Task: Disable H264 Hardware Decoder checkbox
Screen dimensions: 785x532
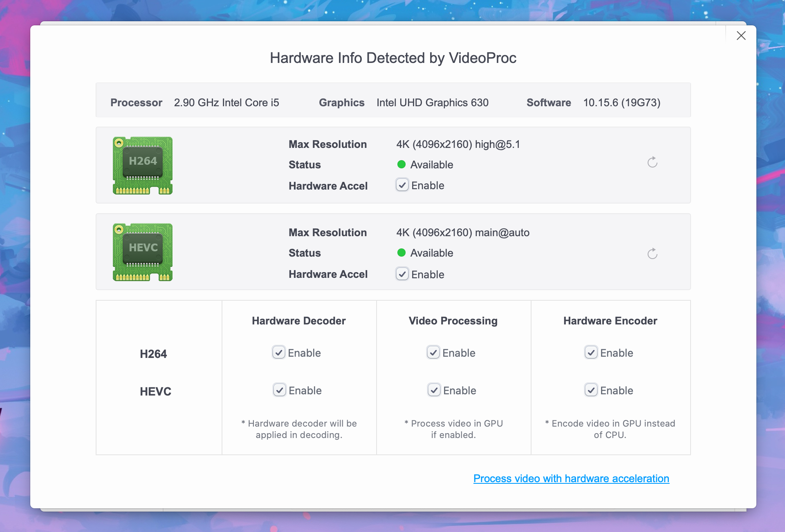Action: point(279,352)
